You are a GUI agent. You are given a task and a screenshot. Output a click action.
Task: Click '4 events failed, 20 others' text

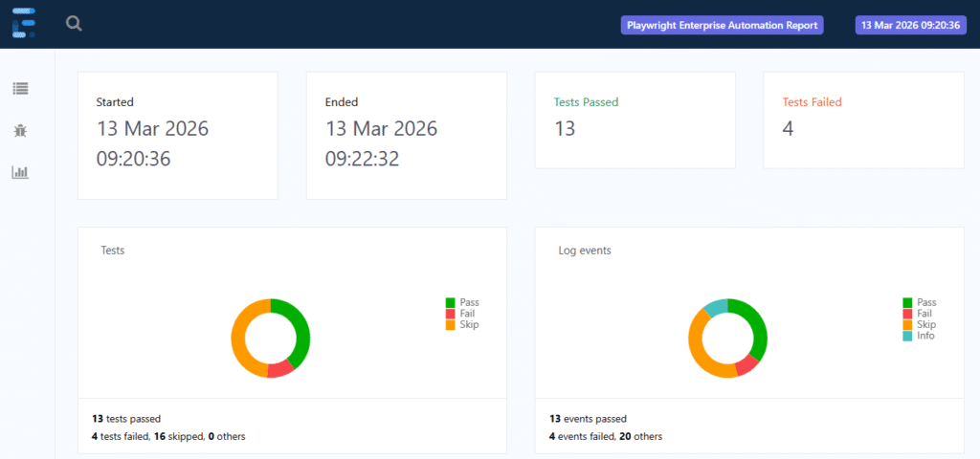[606, 436]
